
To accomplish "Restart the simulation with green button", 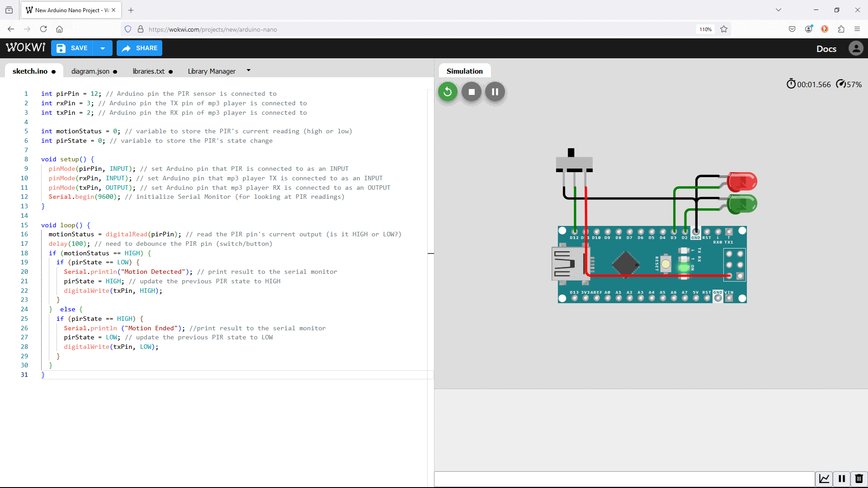I will (448, 92).
